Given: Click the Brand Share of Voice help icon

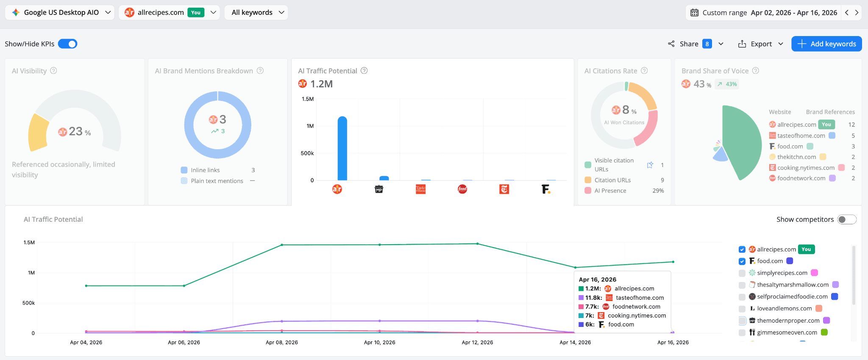Looking at the screenshot, I should click(x=755, y=71).
